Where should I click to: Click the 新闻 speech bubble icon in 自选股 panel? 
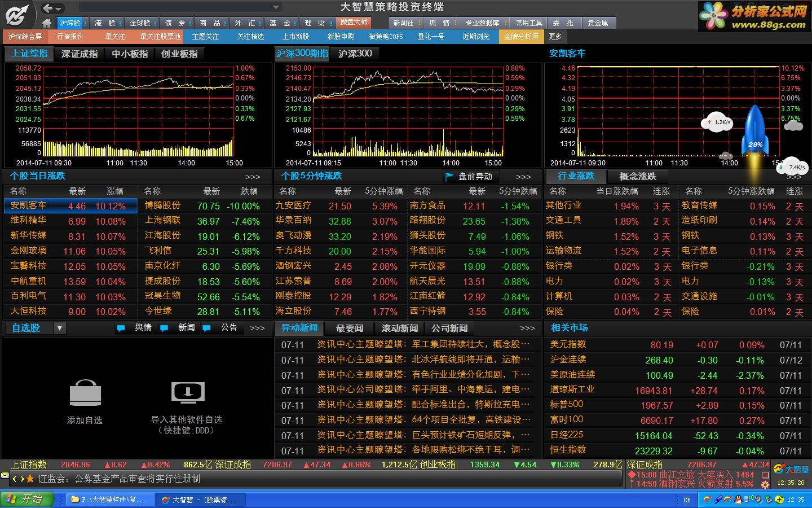pos(164,328)
